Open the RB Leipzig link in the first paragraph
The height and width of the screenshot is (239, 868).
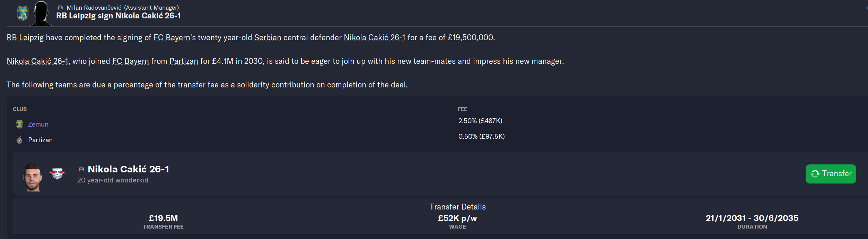coord(25,37)
